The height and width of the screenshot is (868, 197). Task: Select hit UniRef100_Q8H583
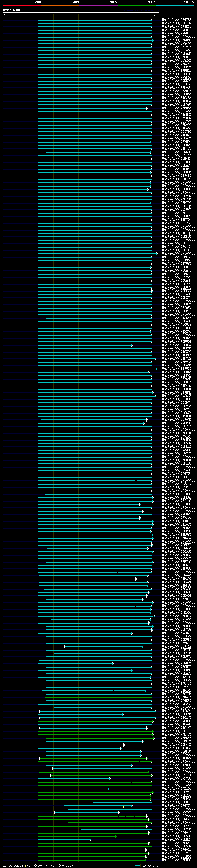pos(177,836)
